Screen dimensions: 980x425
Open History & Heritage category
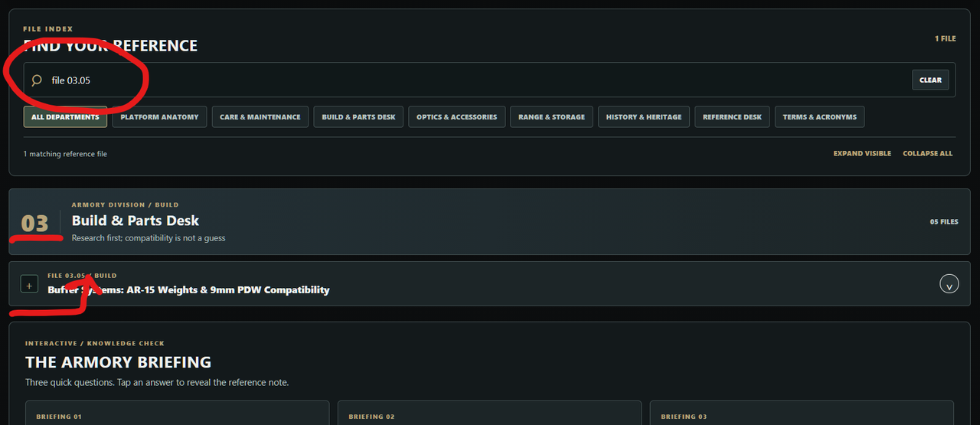pyautogui.click(x=644, y=117)
